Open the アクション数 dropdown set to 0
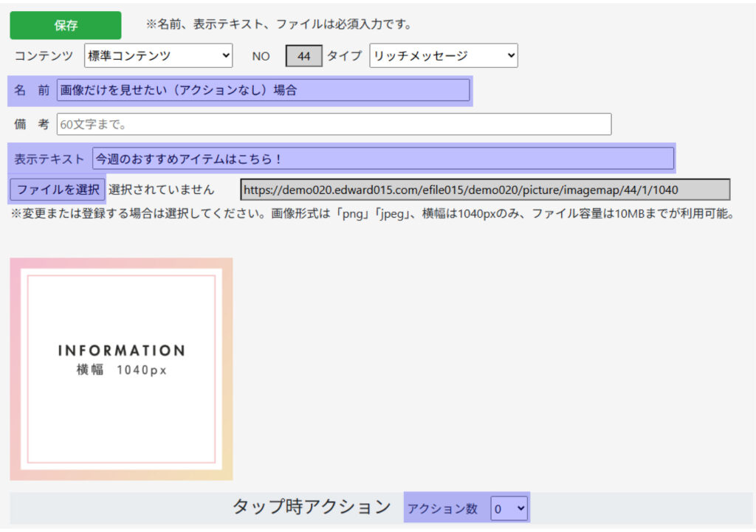 [x=509, y=508]
